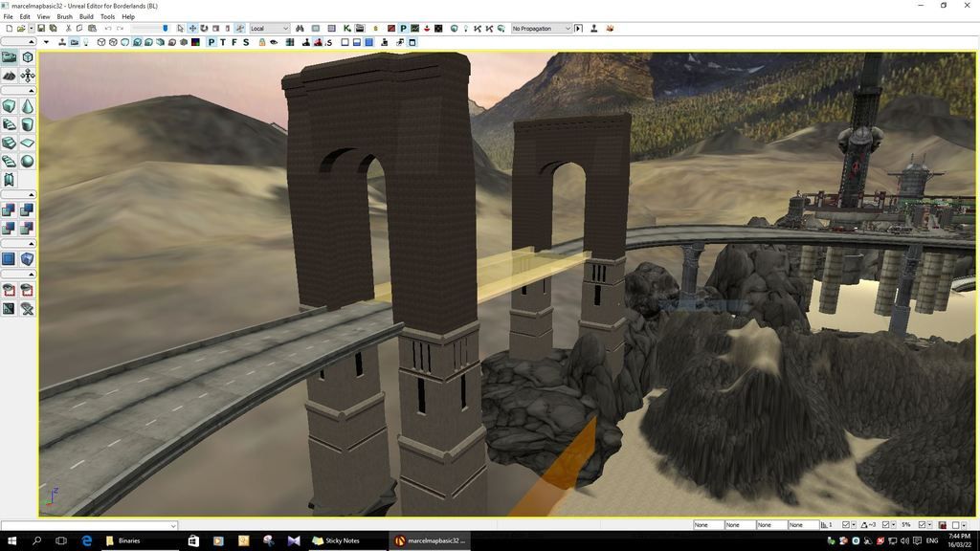Toggle Wireframe view mode icon
This screenshot has width=980, height=551.
point(113,42)
